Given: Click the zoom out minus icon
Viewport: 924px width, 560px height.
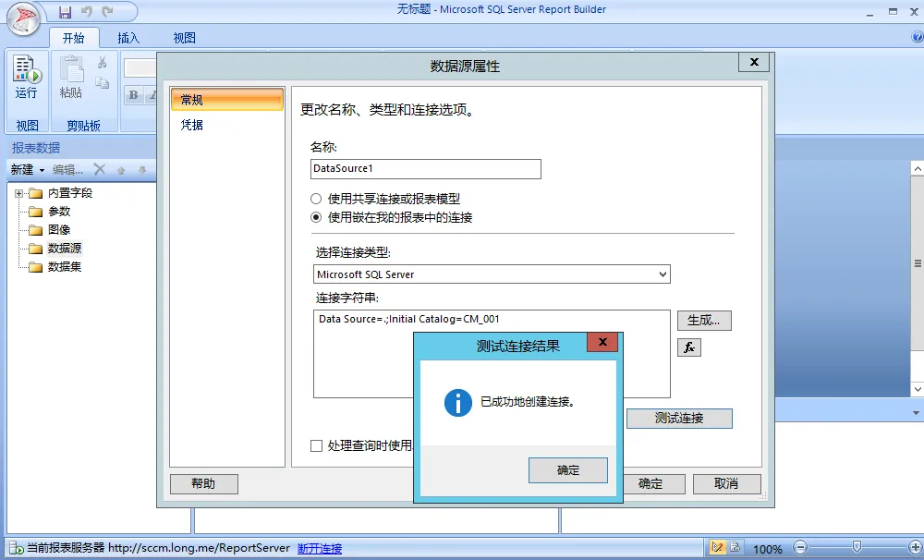Looking at the screenshot, I should click(799, 548).
